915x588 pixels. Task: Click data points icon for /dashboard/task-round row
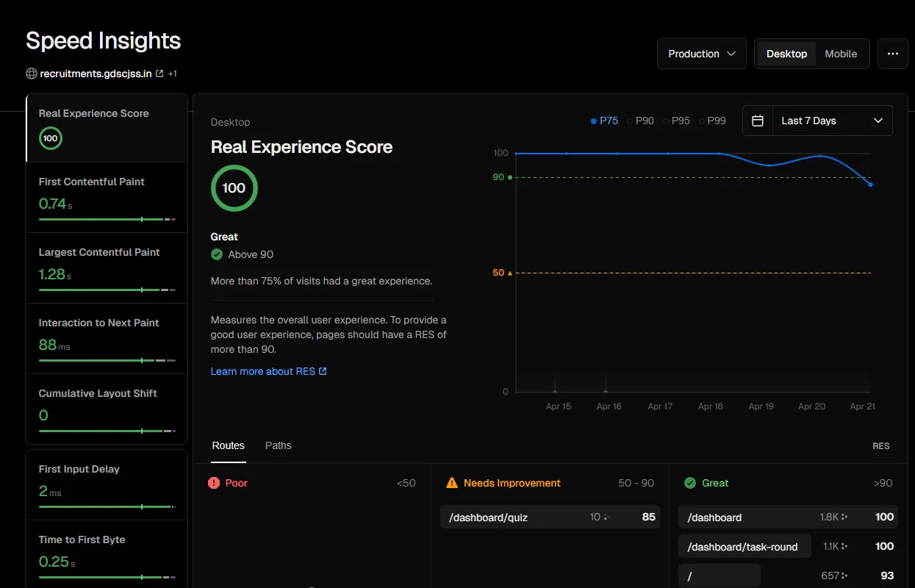click(844, 546)
